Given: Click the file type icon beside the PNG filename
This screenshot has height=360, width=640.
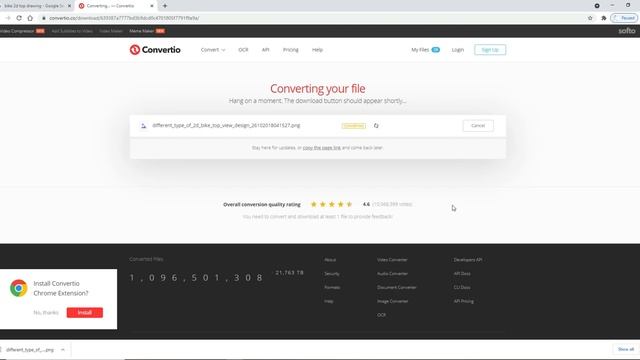Looking at the screenshot, I should [x=143, y=126].
